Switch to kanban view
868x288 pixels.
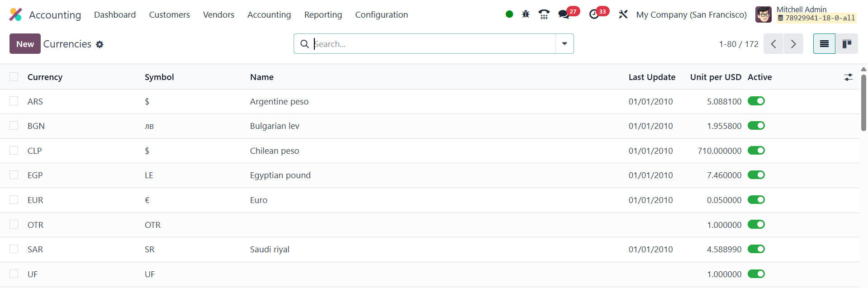[x=846, y=44]
